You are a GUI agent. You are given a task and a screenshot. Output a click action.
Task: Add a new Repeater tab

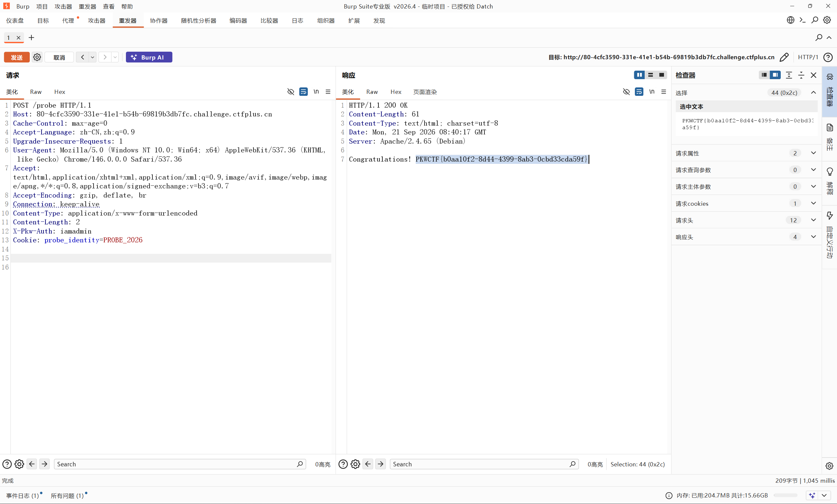[x=31, y=38]
